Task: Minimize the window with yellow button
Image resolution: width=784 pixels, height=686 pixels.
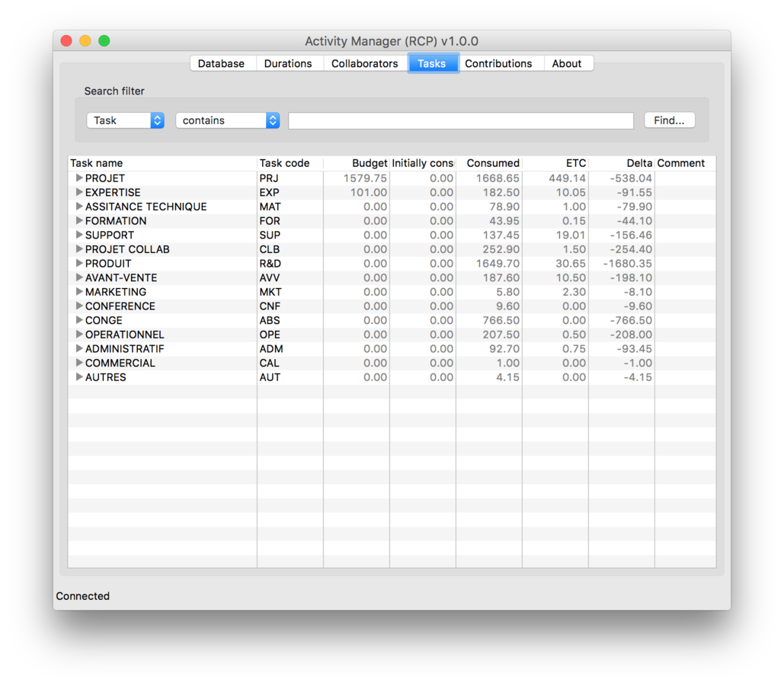Action: click(85, 40)
